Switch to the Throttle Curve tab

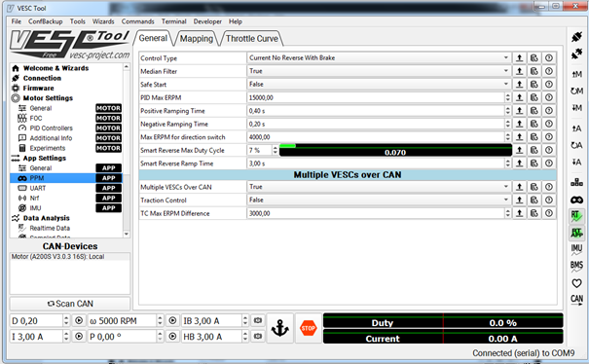click(252, 39)
